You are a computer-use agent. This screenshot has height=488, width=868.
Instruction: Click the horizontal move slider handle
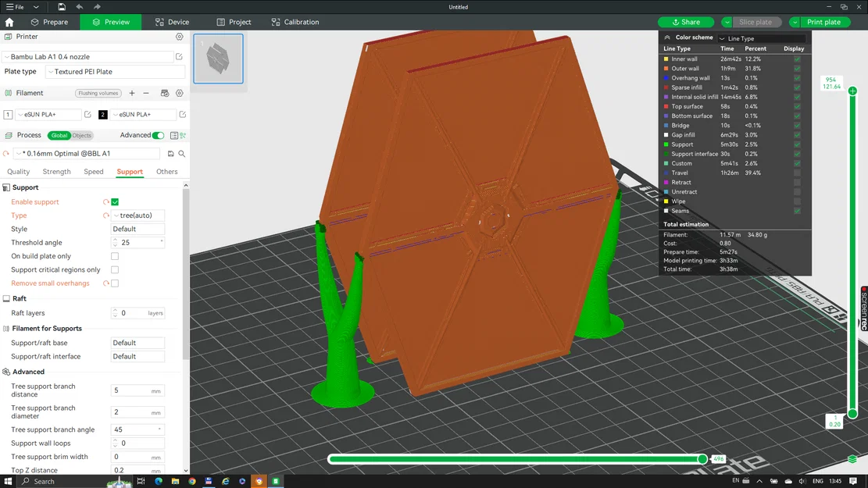702,458
